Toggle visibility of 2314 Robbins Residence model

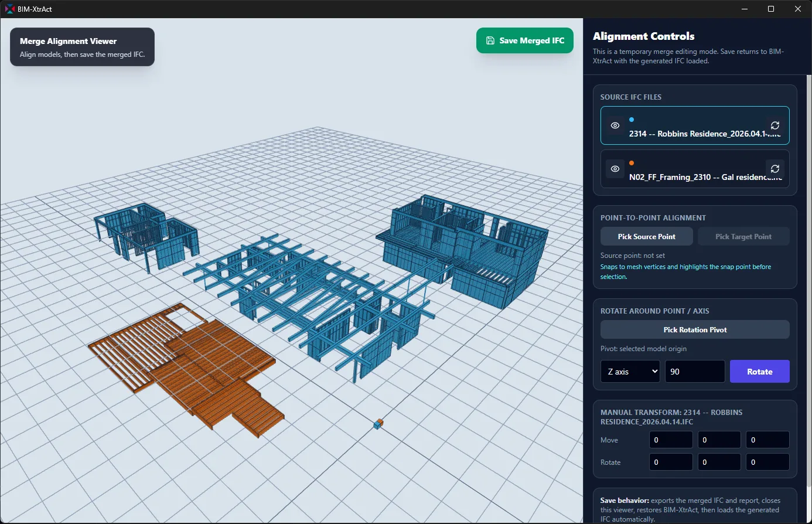coord(615,125)
